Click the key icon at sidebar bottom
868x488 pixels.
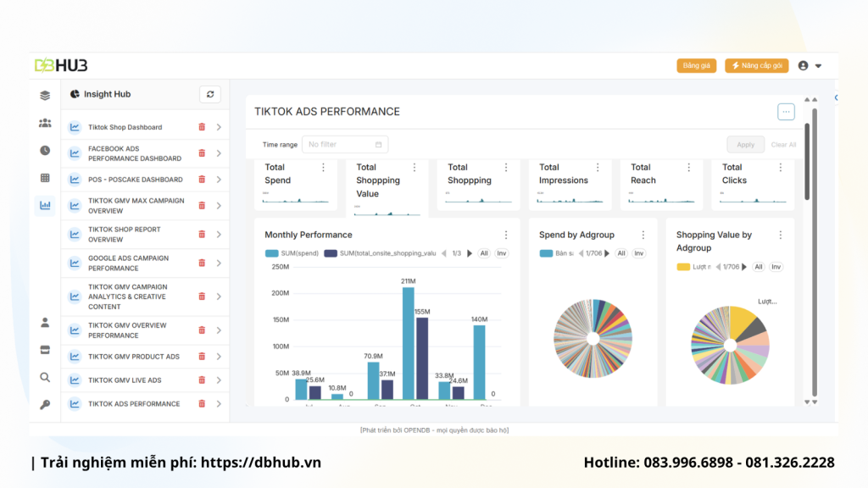coord(45,404)
